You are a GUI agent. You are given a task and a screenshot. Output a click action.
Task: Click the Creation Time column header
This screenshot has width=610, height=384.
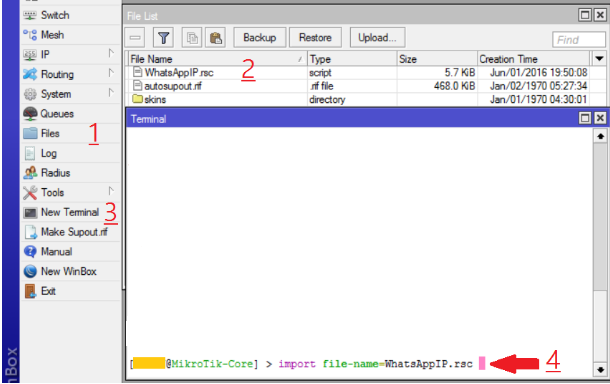point(534,59)
